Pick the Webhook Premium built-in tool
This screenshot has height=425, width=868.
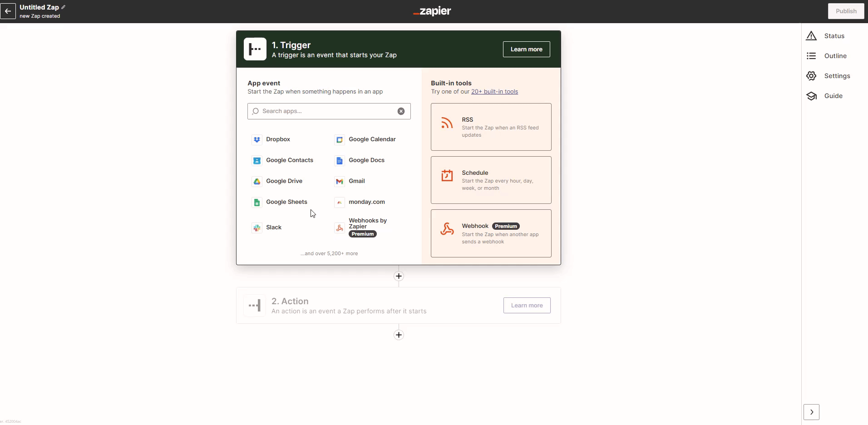click(491, 233)
